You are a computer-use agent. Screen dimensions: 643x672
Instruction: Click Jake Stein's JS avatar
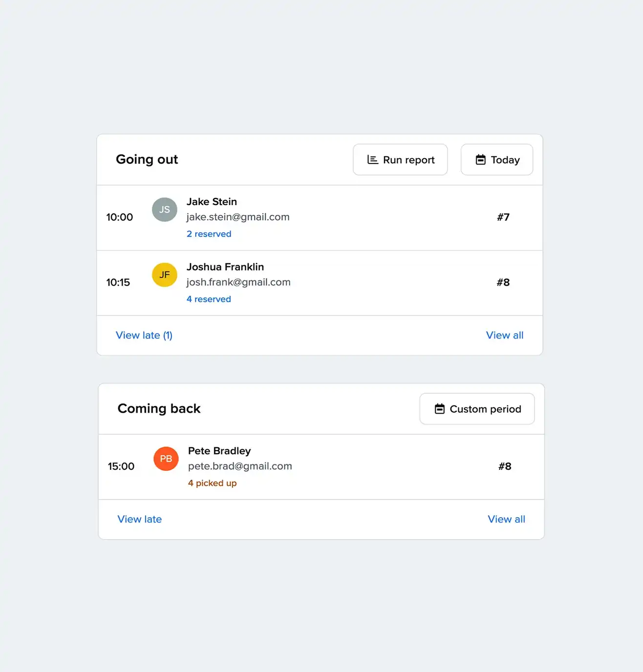click(x=165, y=210)
